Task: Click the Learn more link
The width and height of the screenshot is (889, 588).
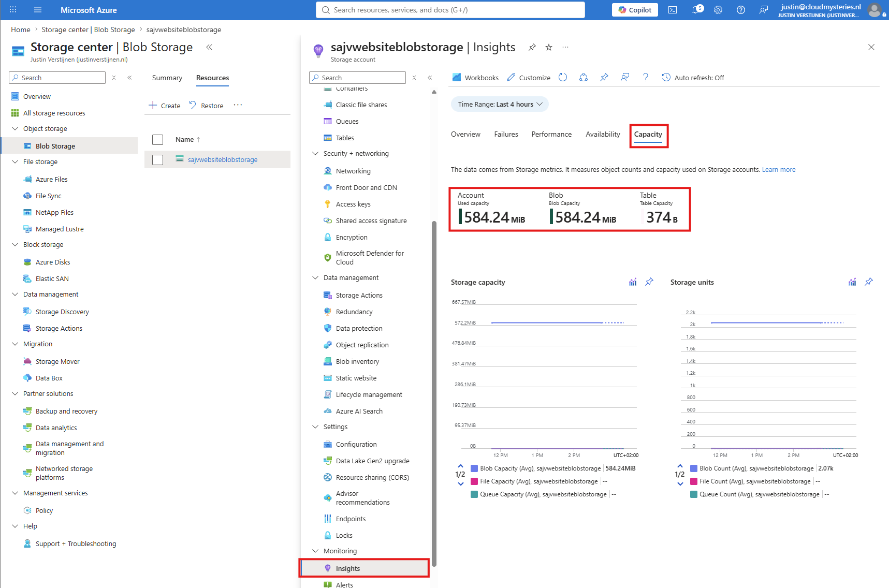Action: pos(779,169)
